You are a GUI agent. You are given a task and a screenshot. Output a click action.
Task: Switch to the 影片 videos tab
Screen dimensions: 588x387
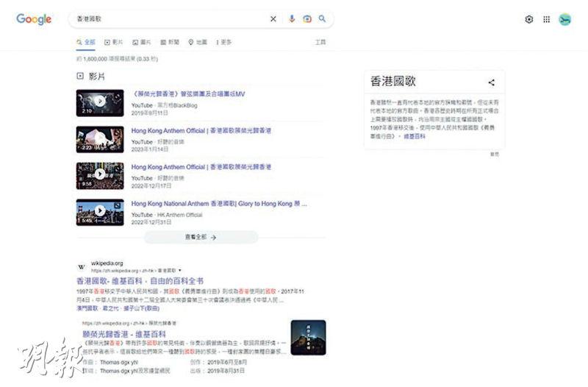click(x=114, y=42)
